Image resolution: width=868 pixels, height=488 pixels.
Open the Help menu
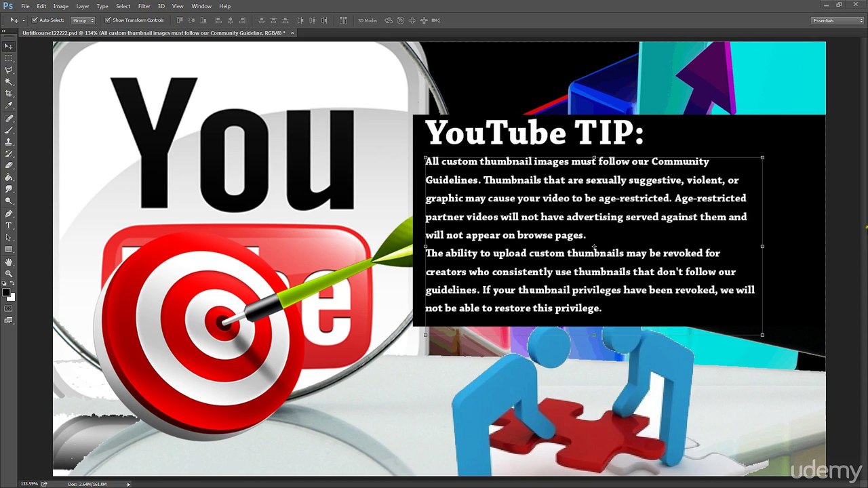(224, 6)
